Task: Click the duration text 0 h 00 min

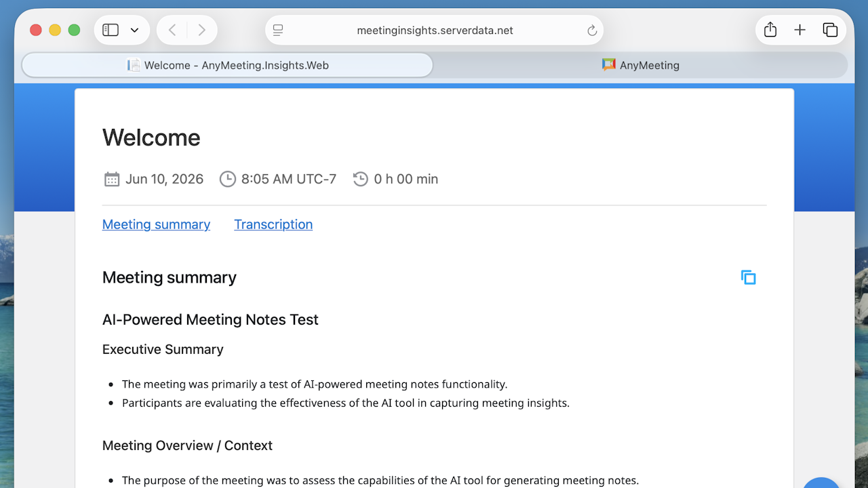Action: 406,179
